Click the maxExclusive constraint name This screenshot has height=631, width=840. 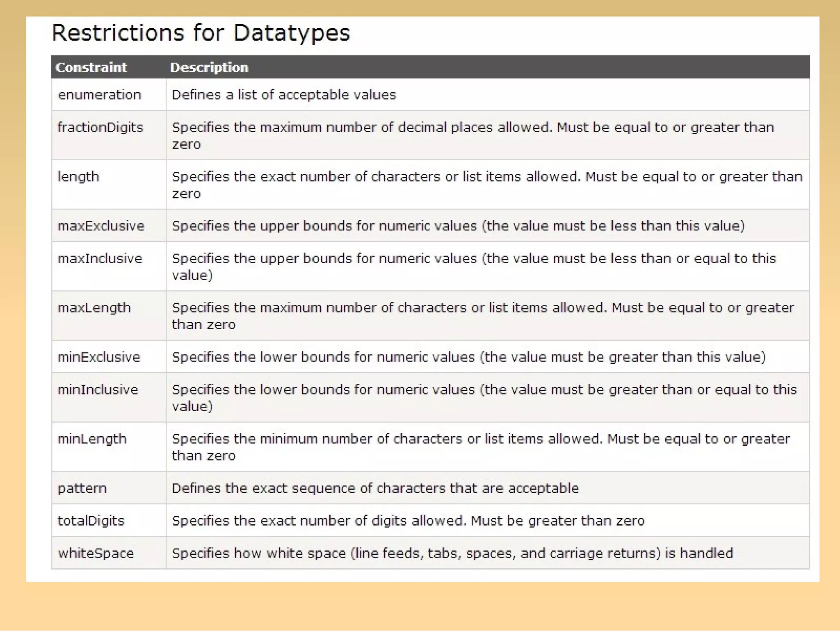click(101, 226)
